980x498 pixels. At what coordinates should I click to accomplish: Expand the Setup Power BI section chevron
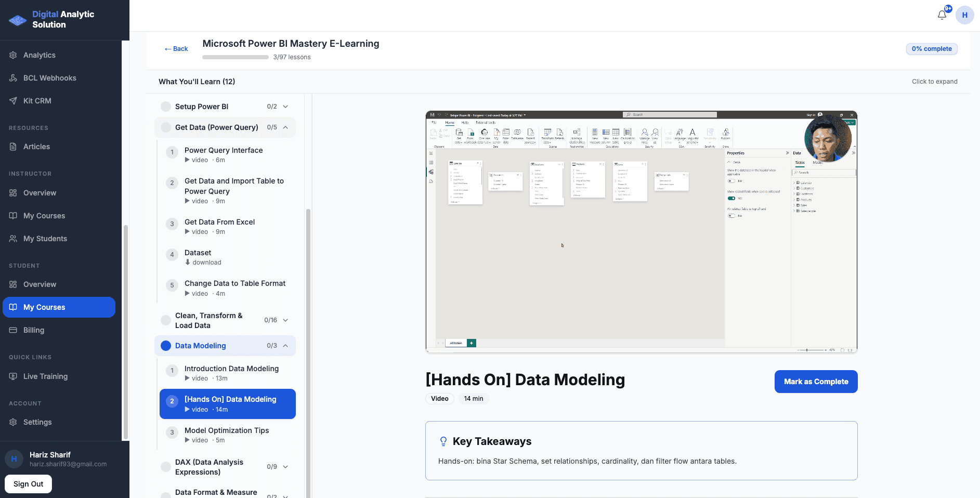[x=285, y=107]
